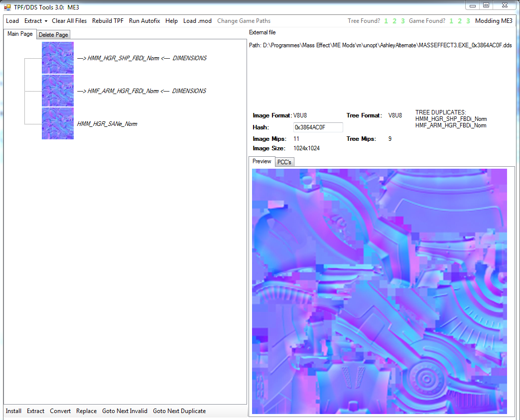520x420 pixels.
Task: Click Change Game Paths
Action: pyautogui.click(x=244, y=21)
